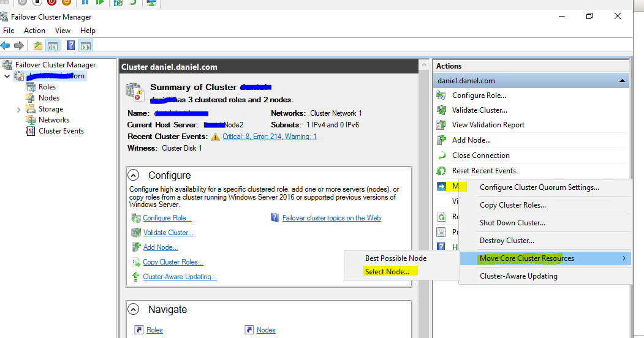644x338 pixels.
Task: Open Failover cluster topics on the Web link
Action: (331, 218)
